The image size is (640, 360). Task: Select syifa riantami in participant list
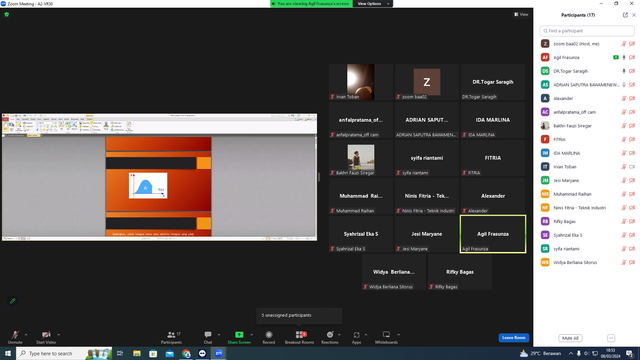[x=587, y=249]
